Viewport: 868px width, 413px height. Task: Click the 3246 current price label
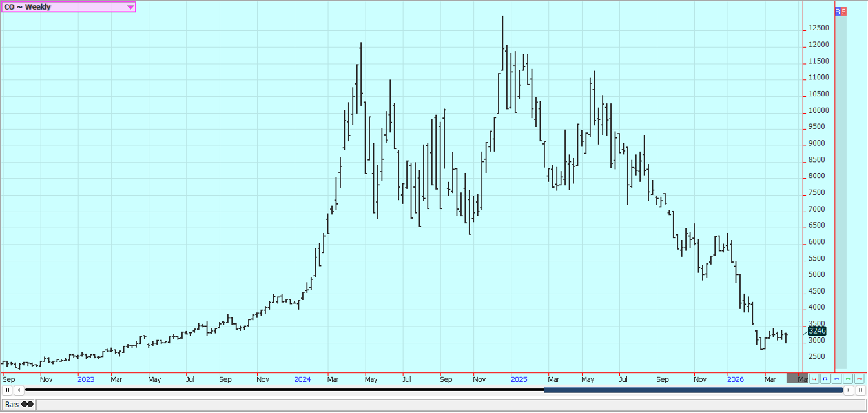817,330
